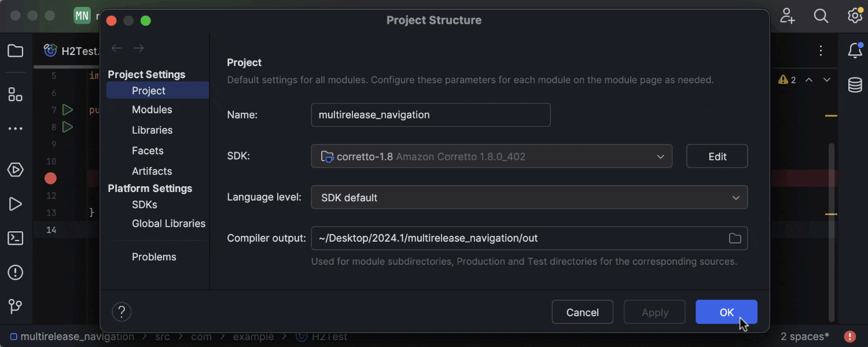
Task: Expand More Tool Windows with ellipsis icon
Action: [16, 128]
